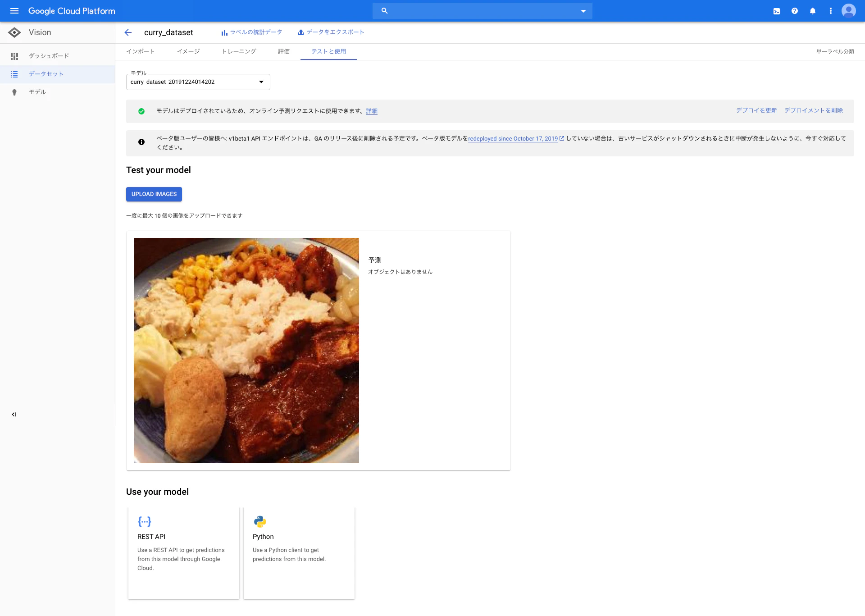This screenshot has height=616, width=865.
Task: Switch to the 評価 tab
Action: [x=284, y=51]
